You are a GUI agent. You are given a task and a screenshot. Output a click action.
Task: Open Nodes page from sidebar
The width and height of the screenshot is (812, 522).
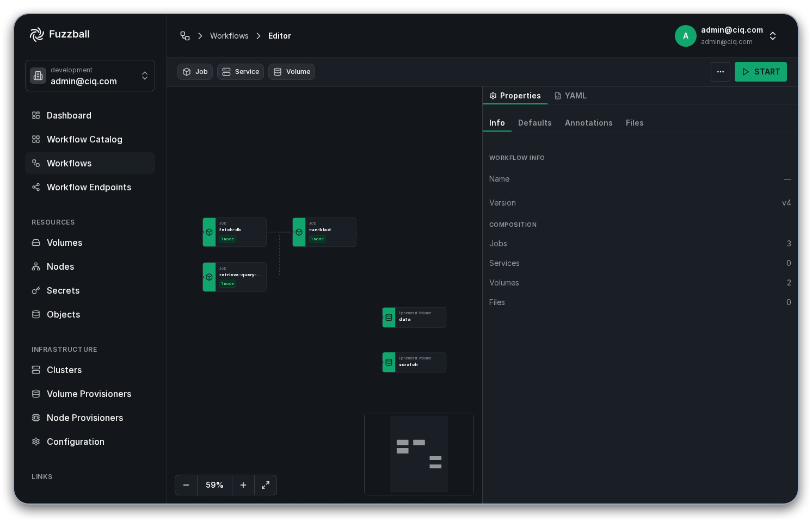click(90, 266)
